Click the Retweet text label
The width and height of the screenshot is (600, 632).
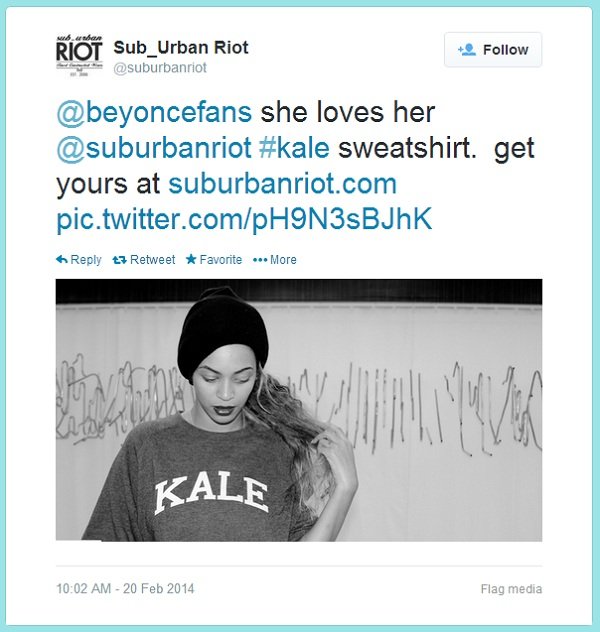pyautogui.click(x=153, y=260)
